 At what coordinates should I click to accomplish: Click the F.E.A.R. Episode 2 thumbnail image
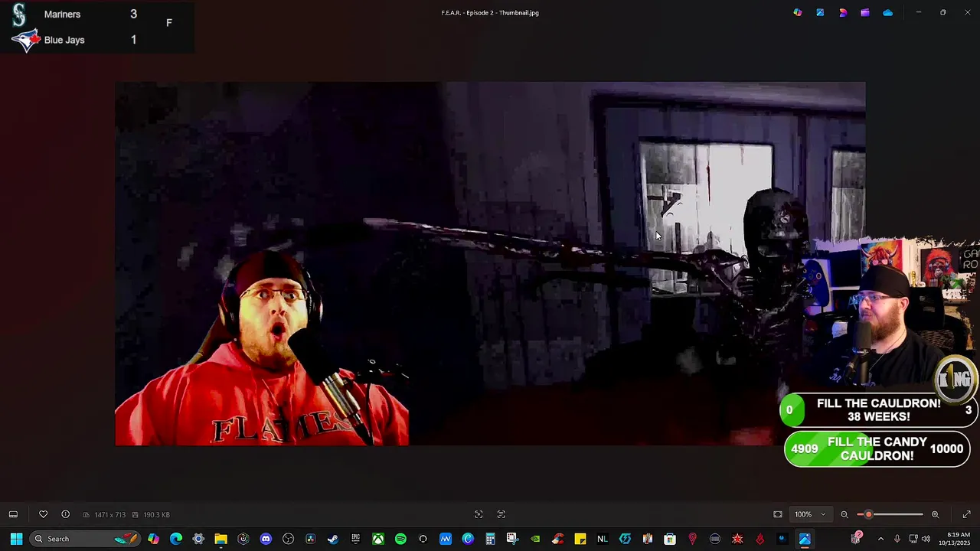click(490, 263)
